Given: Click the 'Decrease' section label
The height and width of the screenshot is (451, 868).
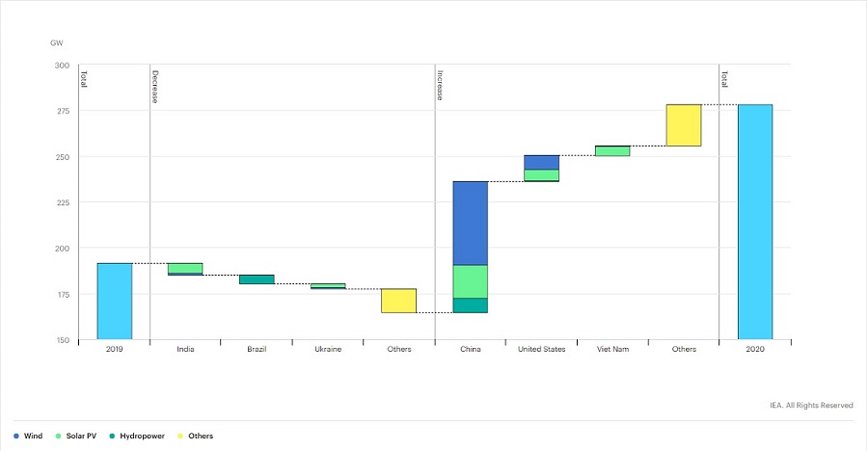Looking at the screenshot, I should point(155,87).
